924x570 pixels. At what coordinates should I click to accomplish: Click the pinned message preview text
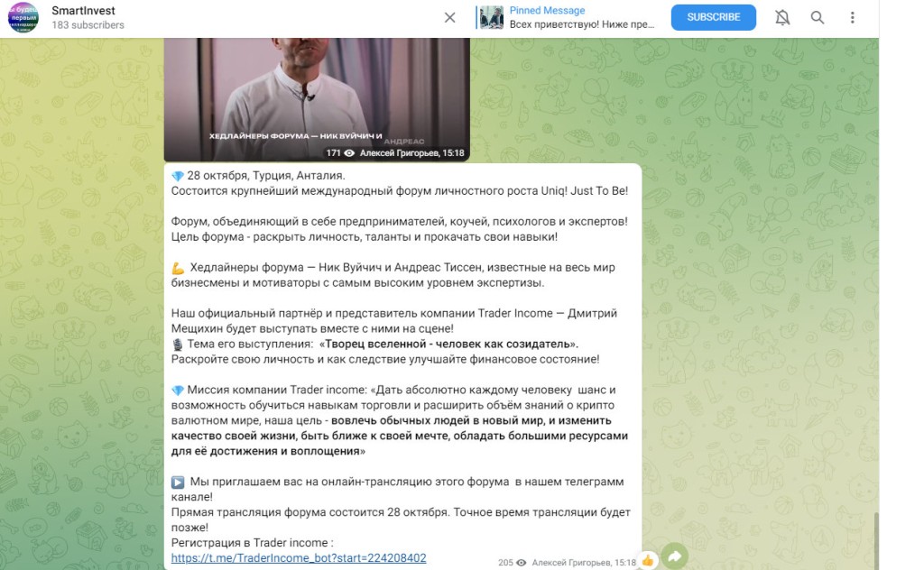point(582,24)
